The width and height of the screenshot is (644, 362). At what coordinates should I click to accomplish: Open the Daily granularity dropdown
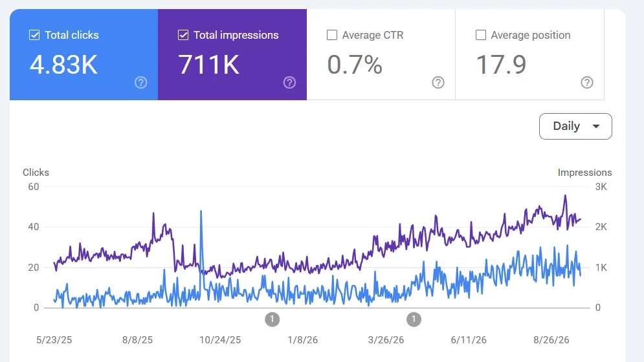click(575, 127)
